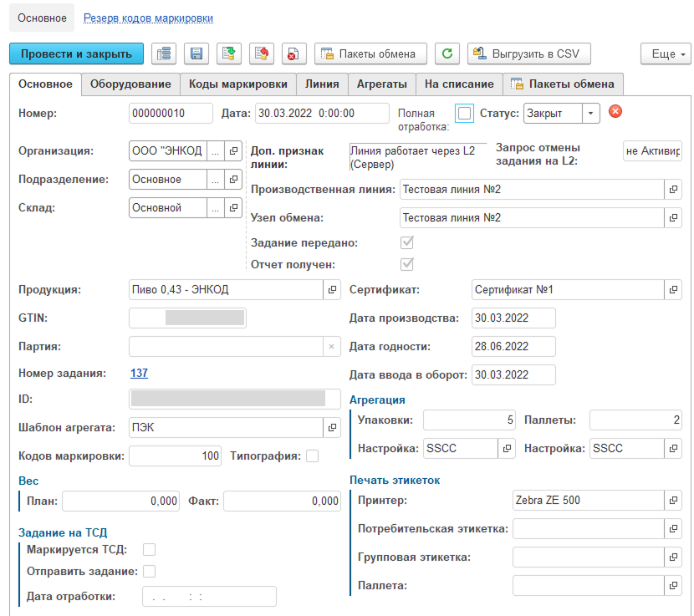
Task: Open the Продукция field lookup icon
Action: [x=332, y=289]
